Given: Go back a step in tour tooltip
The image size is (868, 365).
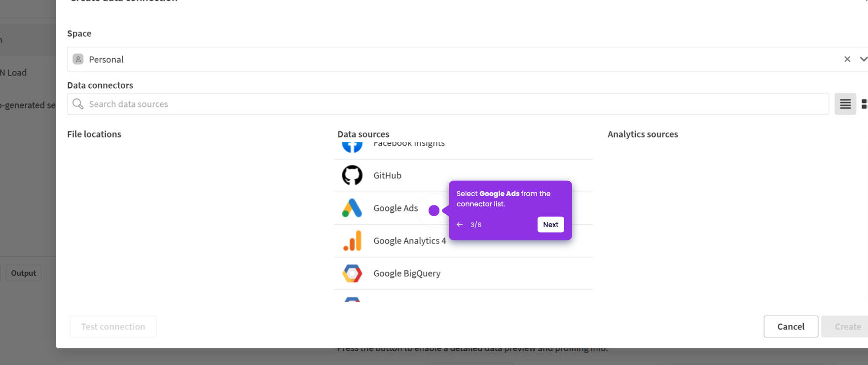Looking at the screenshot, I should click(x=460, y=225).
